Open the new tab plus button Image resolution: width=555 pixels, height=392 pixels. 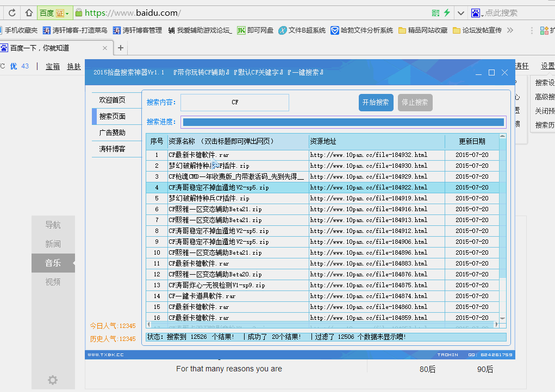121,48
